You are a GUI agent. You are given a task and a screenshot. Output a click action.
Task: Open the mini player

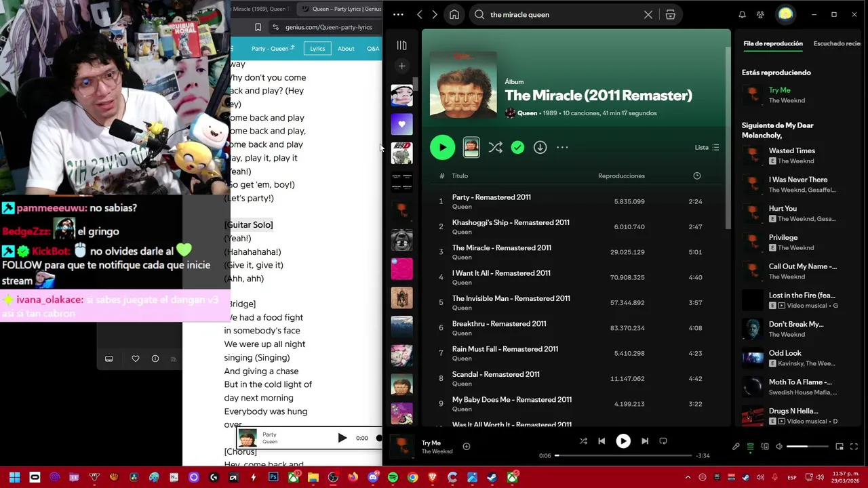(x=840, y=447)
